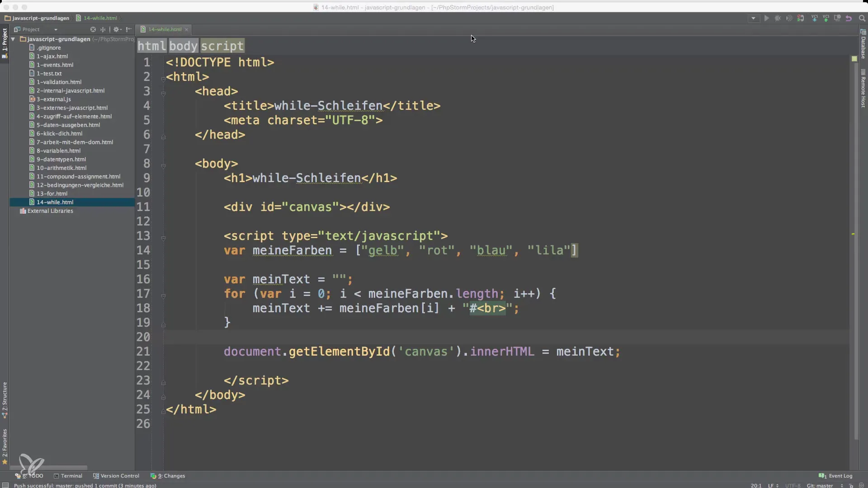Click tool windows toggle icon bottom-left
This screenshot has width=868, height=488.
click(5, 485)
